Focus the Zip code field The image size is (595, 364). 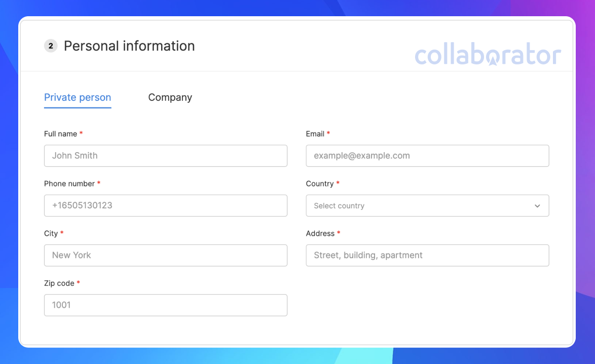pyautogui.click(x=165, y=305)
